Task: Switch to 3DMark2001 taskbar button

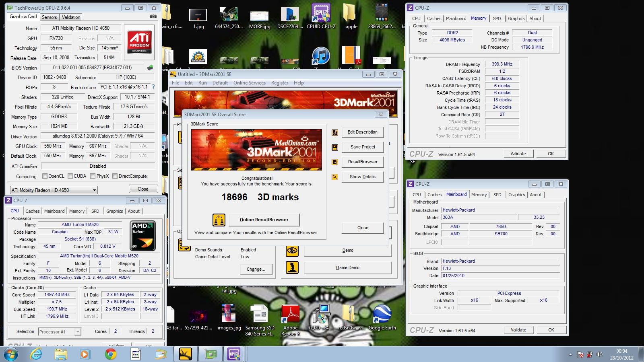Action: 186,354
